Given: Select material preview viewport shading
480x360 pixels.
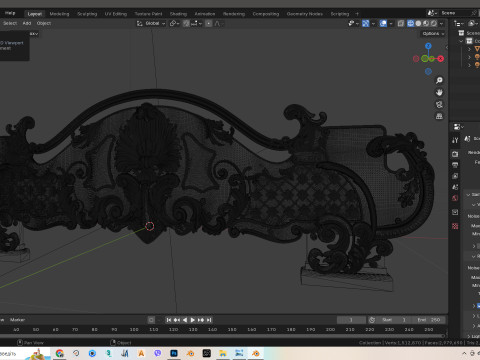Looking at the screenshot, I should pos(426,23).
